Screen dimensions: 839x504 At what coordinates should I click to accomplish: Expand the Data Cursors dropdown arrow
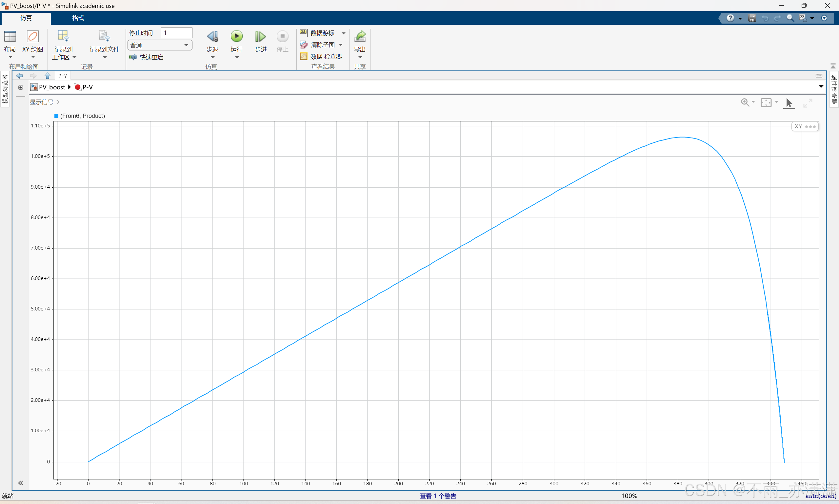coord(344,33)
